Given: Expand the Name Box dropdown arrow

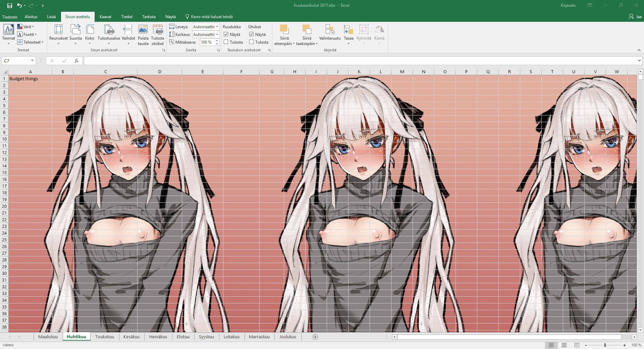Looking at the screenshot, I should point(32,61).
